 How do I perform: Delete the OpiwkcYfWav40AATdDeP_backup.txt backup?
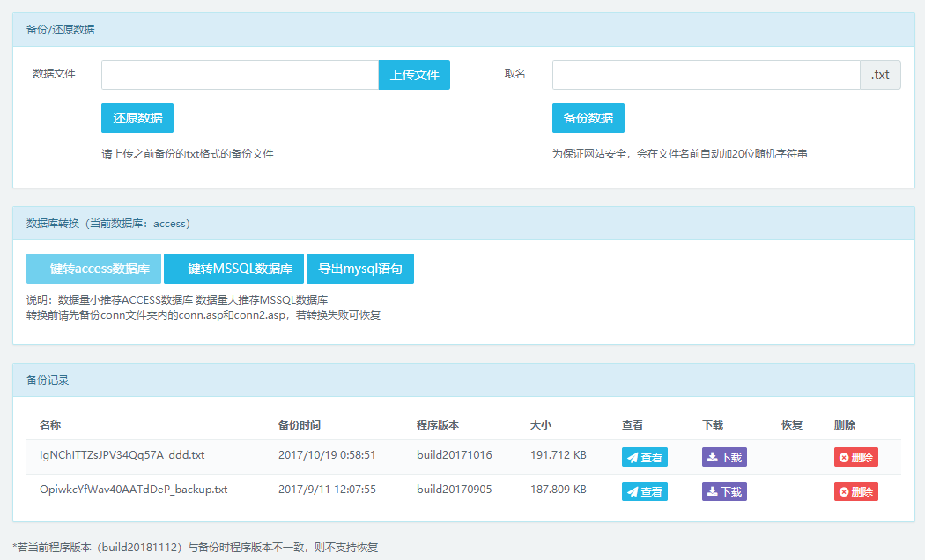(x=855, y=491)
